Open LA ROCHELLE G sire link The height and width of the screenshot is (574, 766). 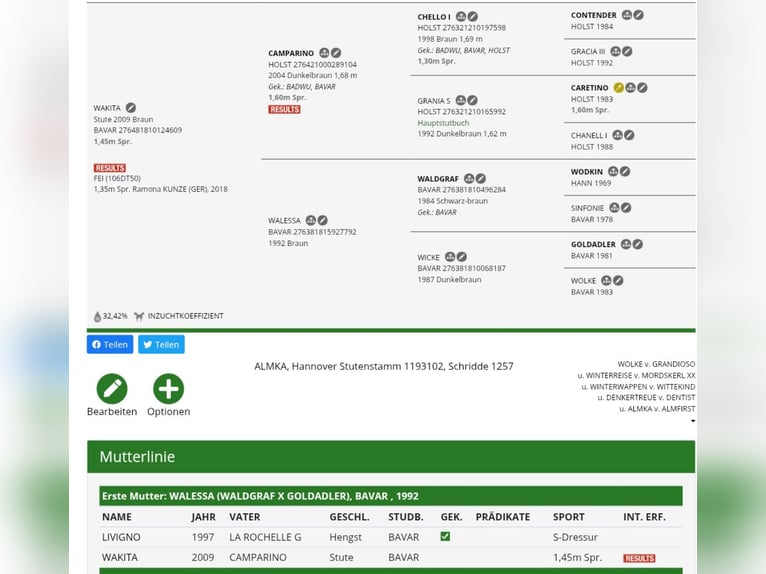click(265, 537)
